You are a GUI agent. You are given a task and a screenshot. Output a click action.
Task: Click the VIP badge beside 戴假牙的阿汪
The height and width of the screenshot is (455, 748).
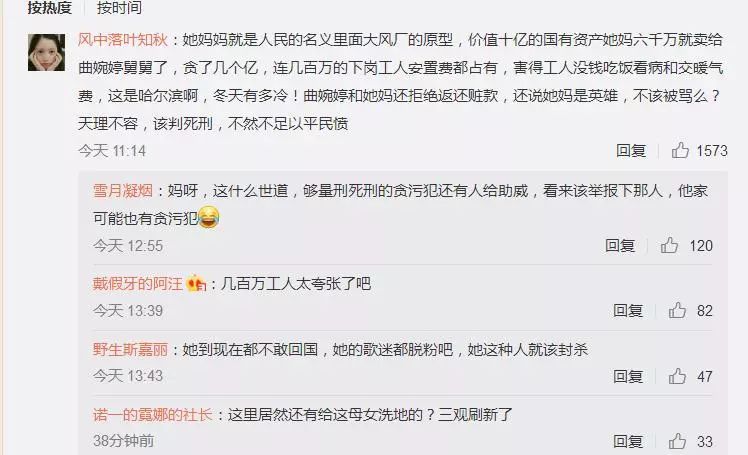(x=196, y=284)
